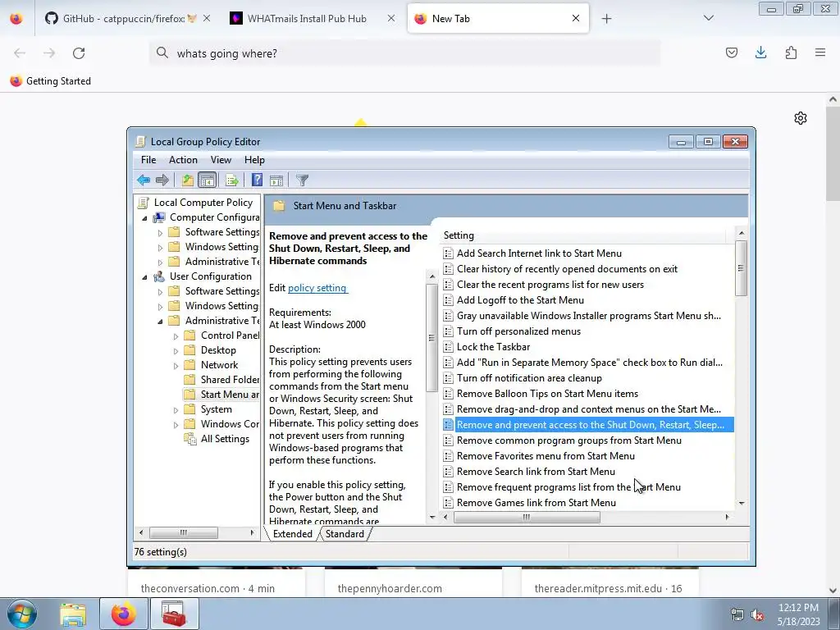This screenshot has width=840, height=630.
Task: Expand the Network tree folder
Action: [x=176, y=365]
